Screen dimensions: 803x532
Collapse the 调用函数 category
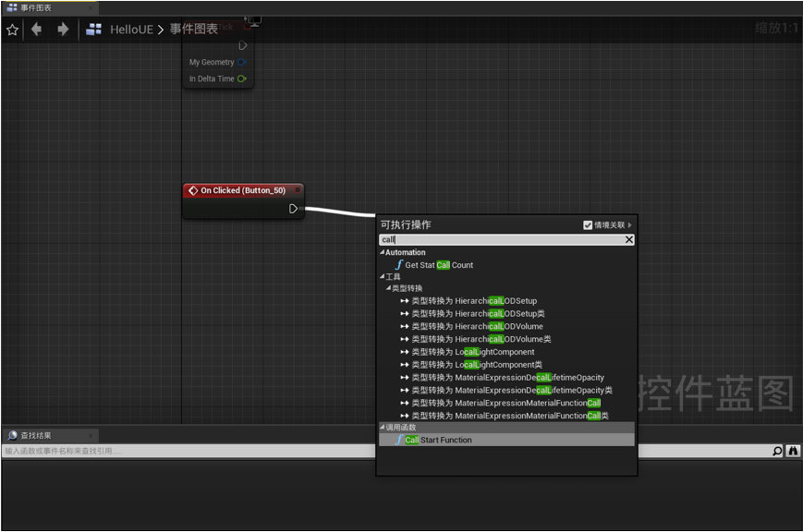(382, 427)
